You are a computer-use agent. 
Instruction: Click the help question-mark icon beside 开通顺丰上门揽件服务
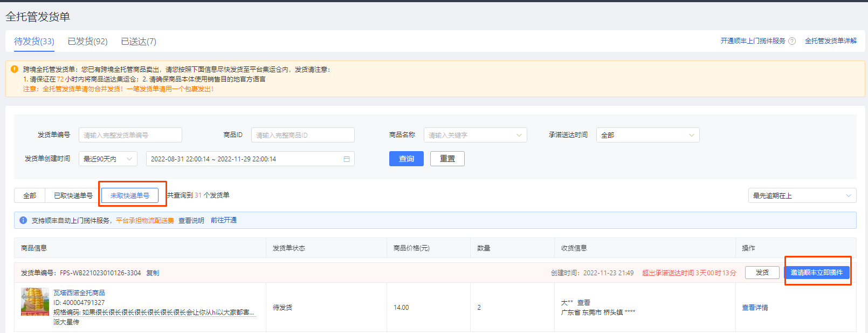click(x=791, y=41)
